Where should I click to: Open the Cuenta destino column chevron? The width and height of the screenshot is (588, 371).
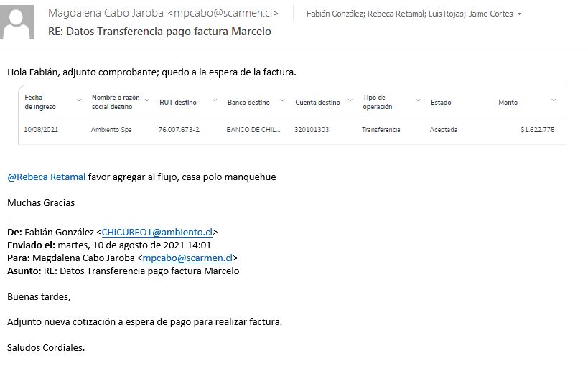click(351, 100)
